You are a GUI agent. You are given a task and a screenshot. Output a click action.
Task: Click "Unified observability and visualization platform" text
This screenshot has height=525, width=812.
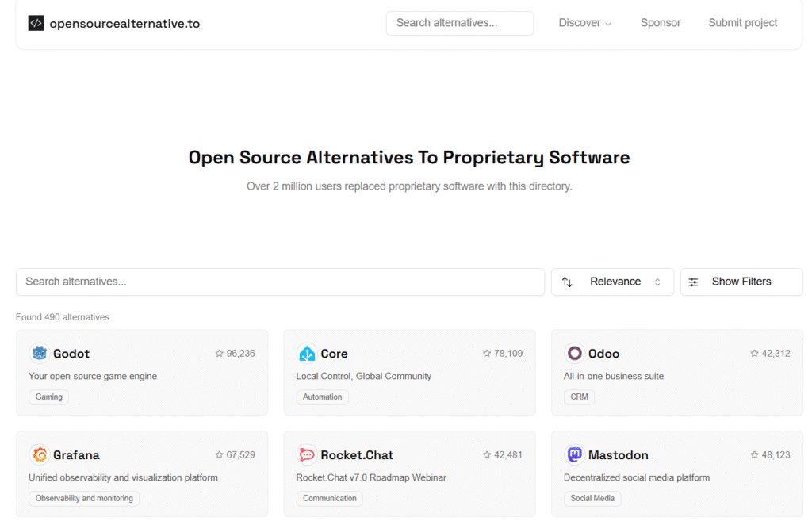click(x=123, y=478)
